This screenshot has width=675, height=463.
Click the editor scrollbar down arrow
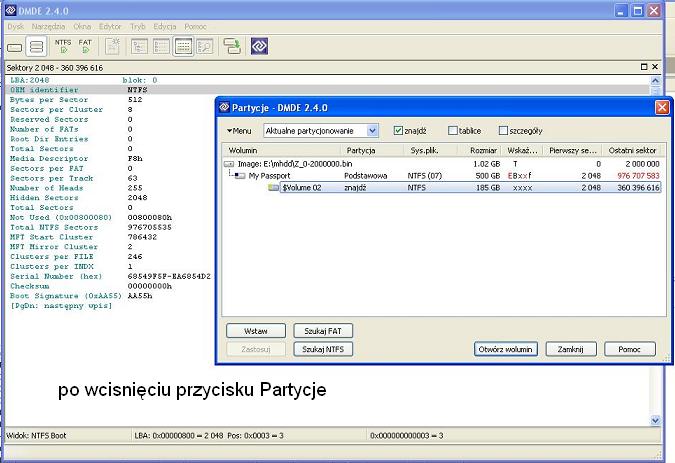tap(655, 420)
